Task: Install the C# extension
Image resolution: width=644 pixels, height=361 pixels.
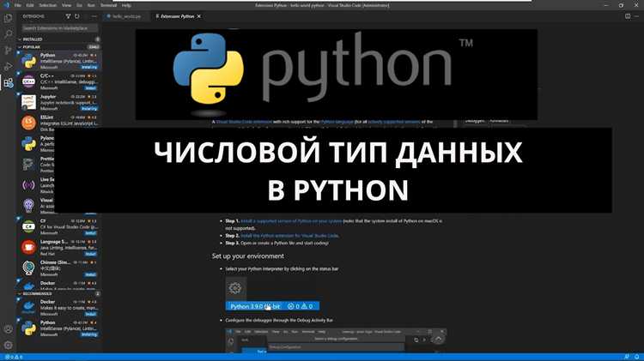Action: coord(90,233)
